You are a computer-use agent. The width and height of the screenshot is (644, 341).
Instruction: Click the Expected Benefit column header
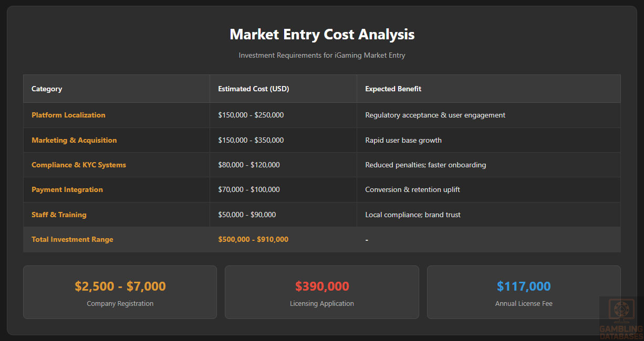pyautogui.click(x=393, y=89)
